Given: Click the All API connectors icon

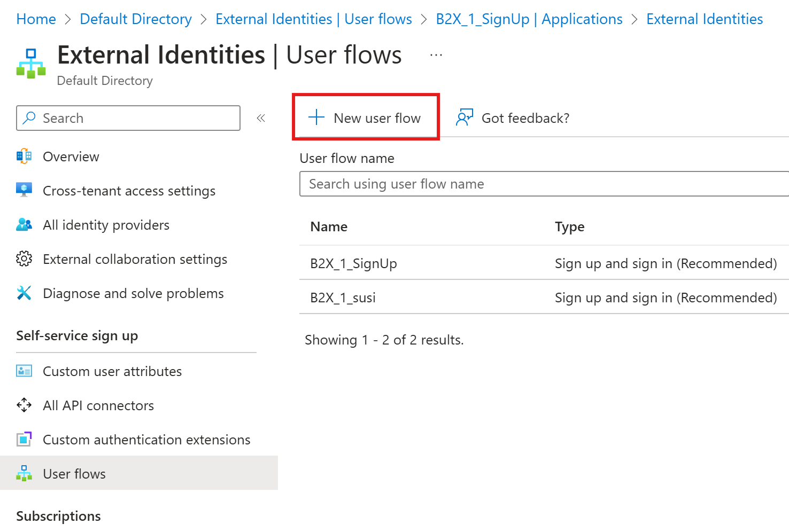Looking at the screenshot, I should click(24, 405).
